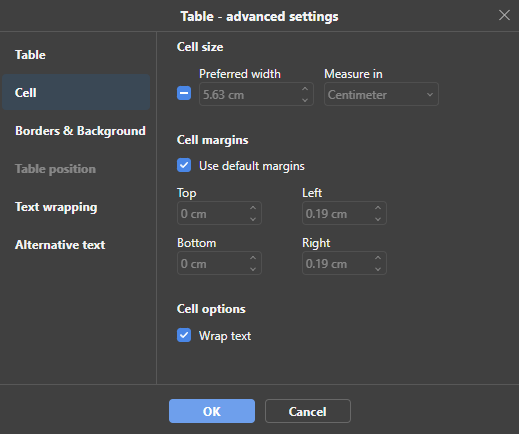Click the Cancel button
This screenshot has height=434, width=519.
(x=308, y=411)
